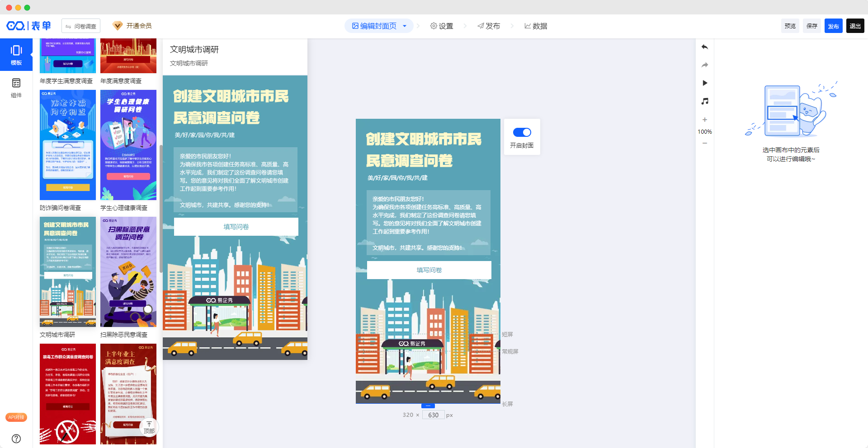Switch to the 数据 tab

(x=536, y=26)
